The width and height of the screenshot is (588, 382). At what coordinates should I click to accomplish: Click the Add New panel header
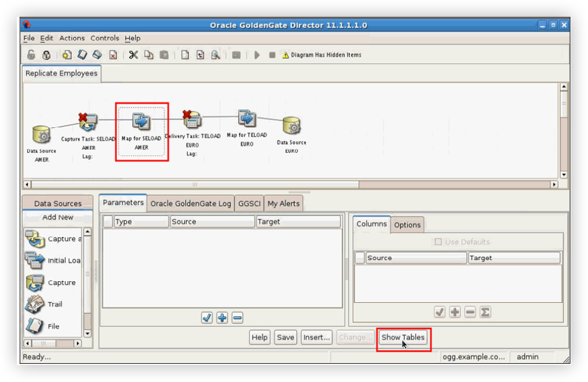[x=58, y=217]
